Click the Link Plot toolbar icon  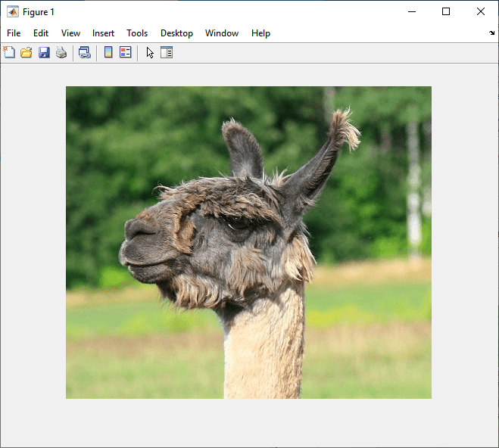tap(85, 52)
